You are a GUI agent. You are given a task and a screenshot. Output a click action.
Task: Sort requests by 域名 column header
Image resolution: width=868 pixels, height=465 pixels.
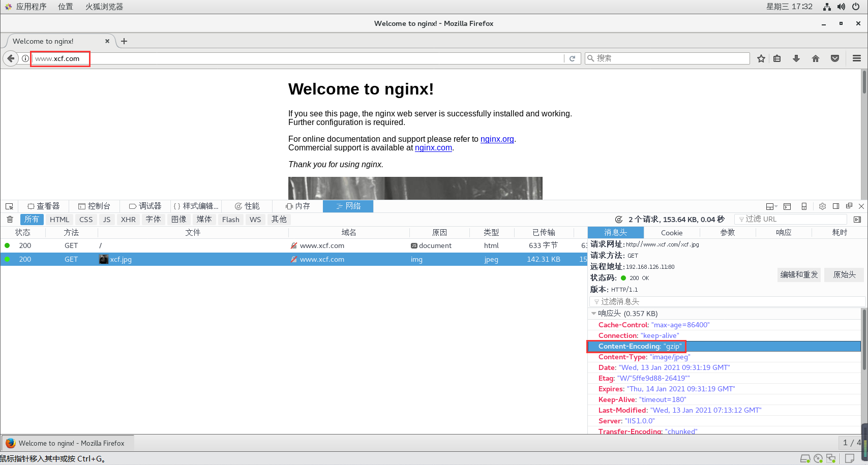pyautogui.click(x=349, y=233)
